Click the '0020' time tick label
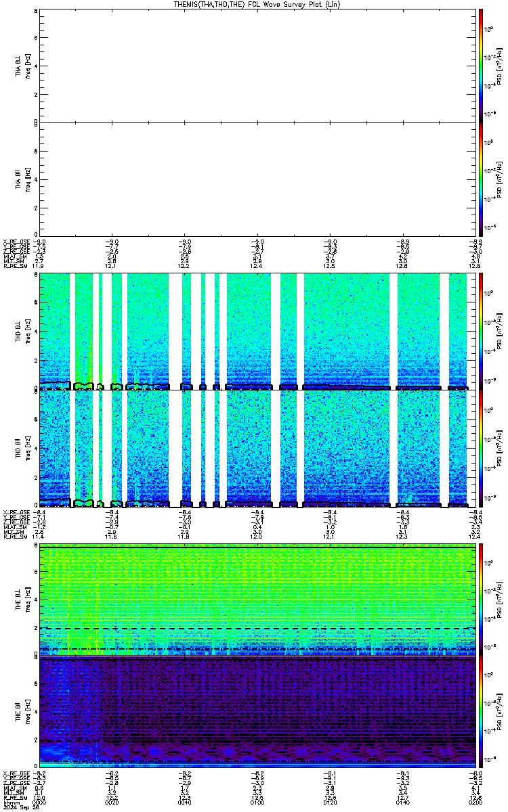 click(112, 803)
